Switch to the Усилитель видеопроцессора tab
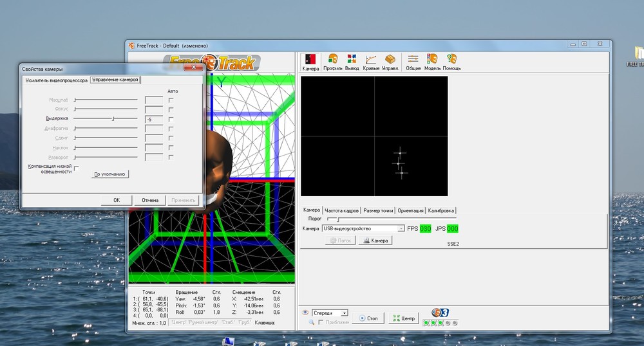Screen dimensions: 644x346 point(55,80)
